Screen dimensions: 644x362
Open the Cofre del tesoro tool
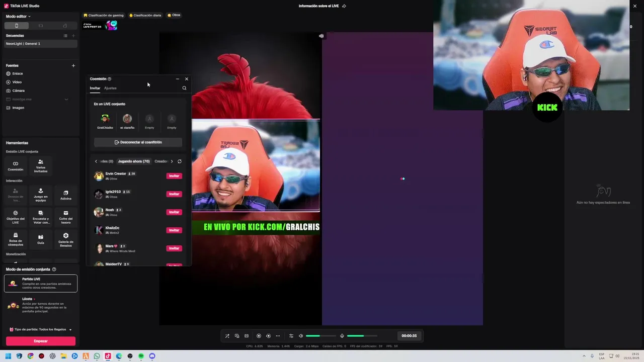(x=66, y=217)
